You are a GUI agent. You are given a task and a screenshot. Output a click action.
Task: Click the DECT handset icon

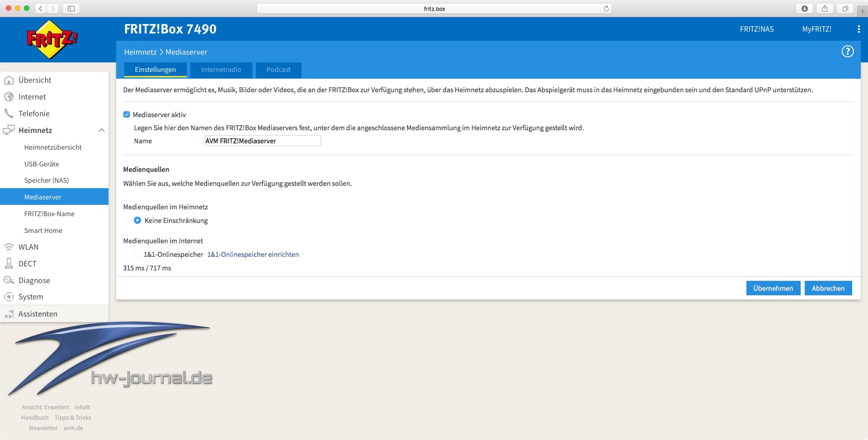[9, 264]
